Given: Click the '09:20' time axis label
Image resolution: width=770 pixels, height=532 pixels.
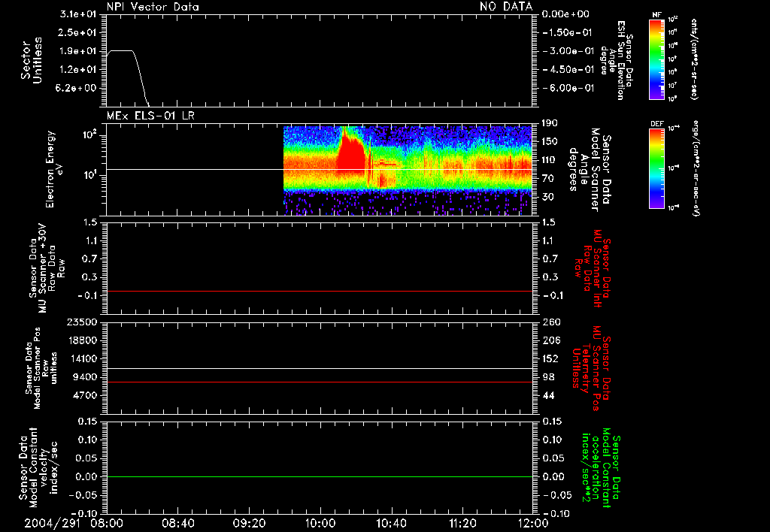Looking at the screenshot, I should pos(248,523).
